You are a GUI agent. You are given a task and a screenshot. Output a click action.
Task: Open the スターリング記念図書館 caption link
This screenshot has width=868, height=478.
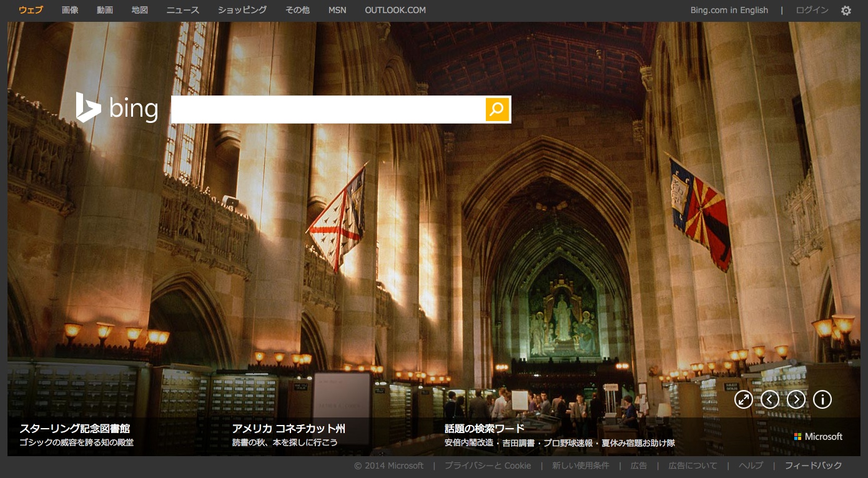point(75,429)
